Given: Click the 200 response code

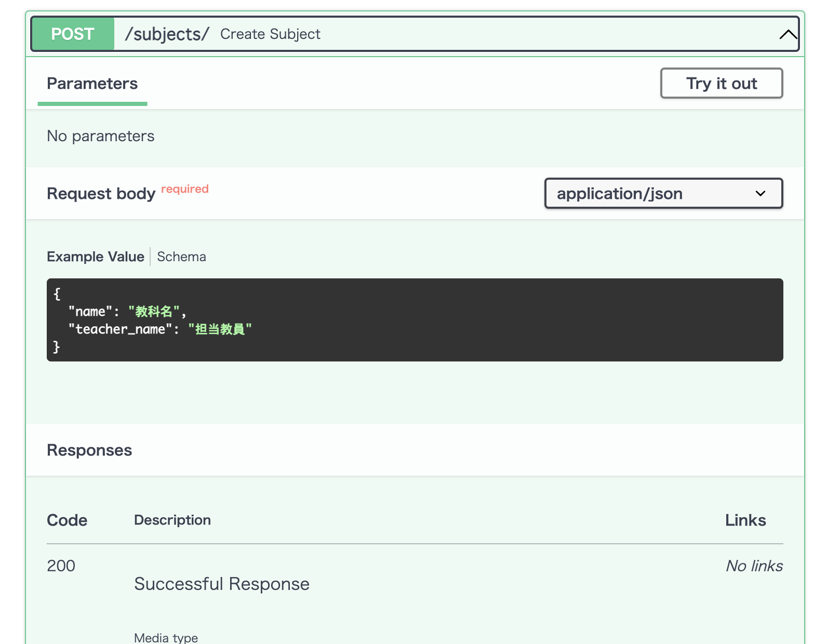Looking at the screenshot, I should coord(61,566).
